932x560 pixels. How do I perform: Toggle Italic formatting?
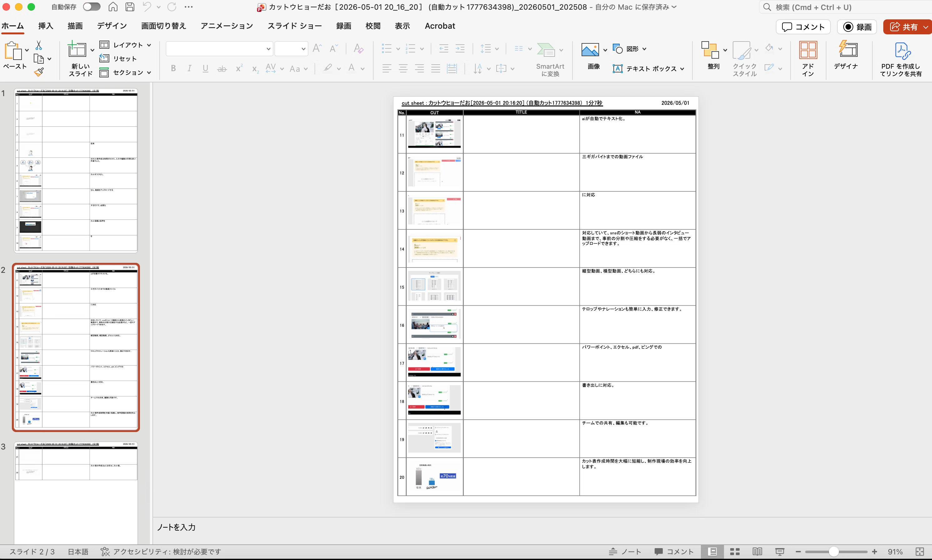(x=189, y=68)
